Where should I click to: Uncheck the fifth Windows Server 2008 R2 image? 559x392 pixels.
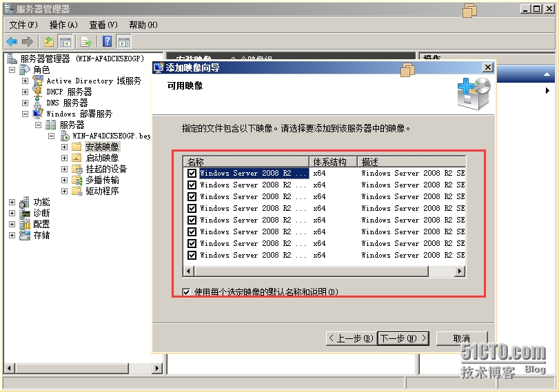click(x=192, y=220)
